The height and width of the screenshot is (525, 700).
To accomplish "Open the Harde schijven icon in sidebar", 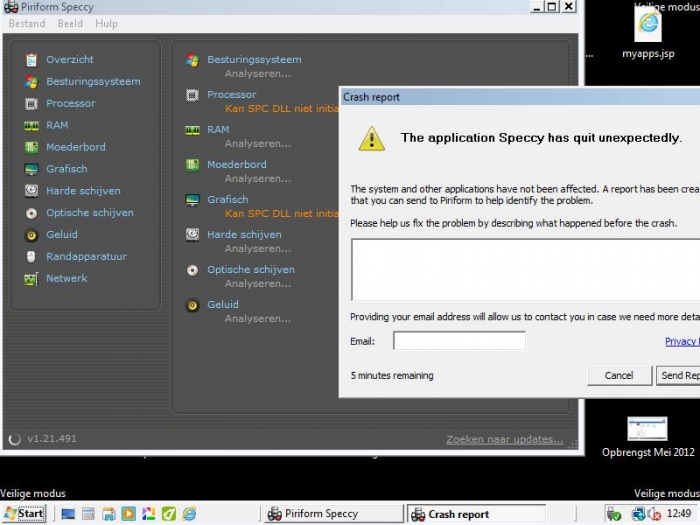I will pos(31,191).
